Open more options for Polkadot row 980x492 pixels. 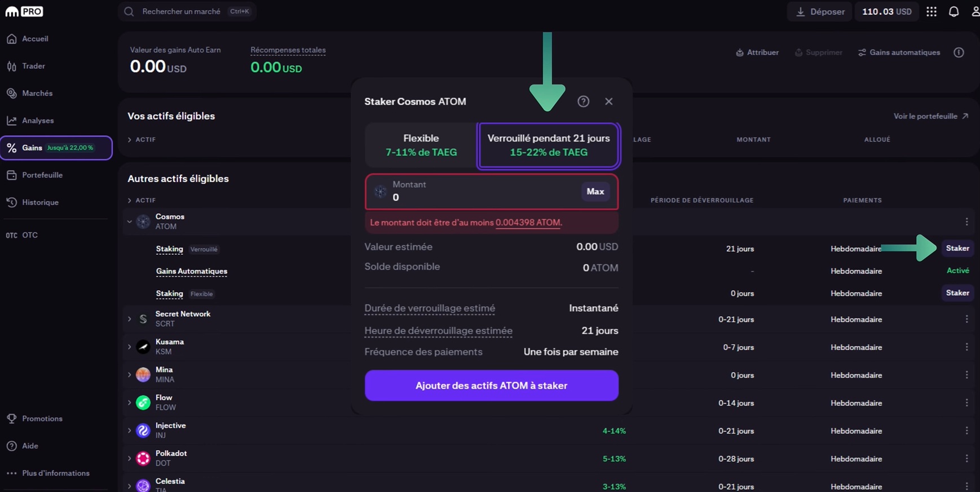point(966,458)
